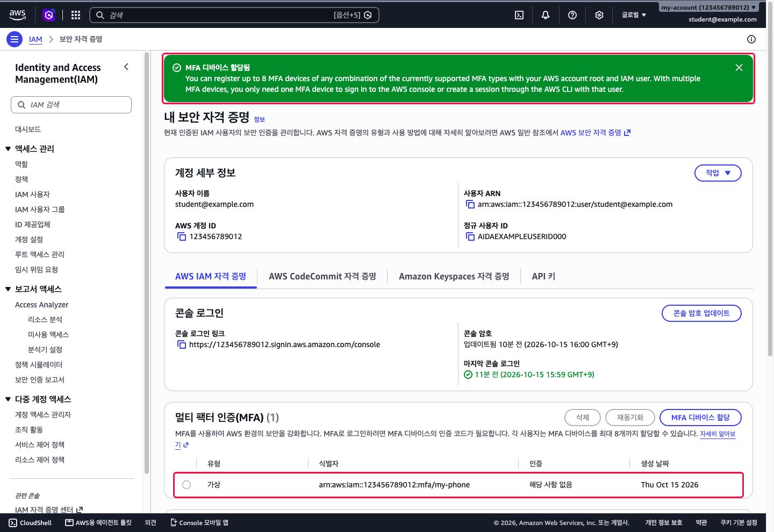The height and width of the screenshot is (532, 774).
Task: Open the Amazon Q purple icon
Action: coord(49,15)
